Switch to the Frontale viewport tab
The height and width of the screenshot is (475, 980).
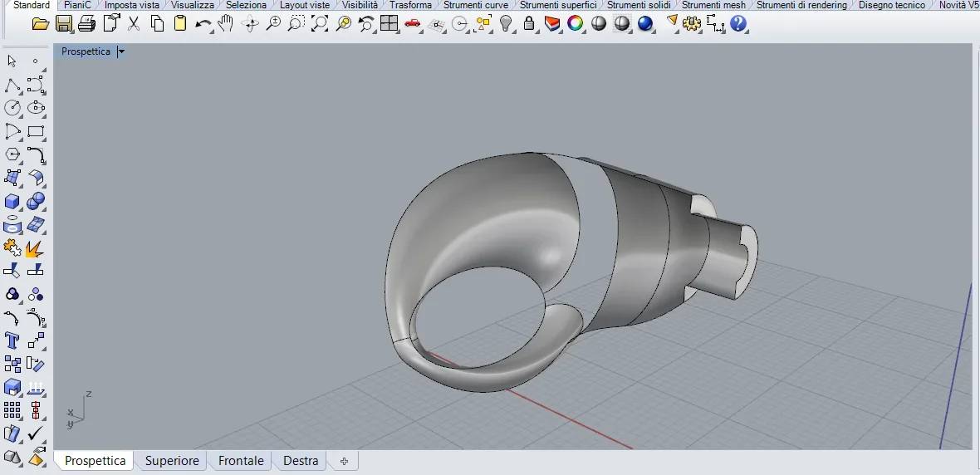(241, 461)
